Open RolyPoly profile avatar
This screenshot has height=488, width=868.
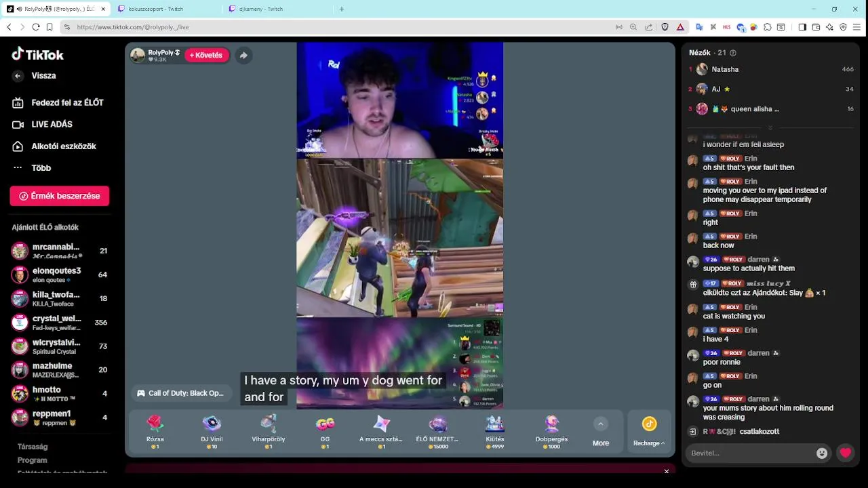click(x=138, y=56)
